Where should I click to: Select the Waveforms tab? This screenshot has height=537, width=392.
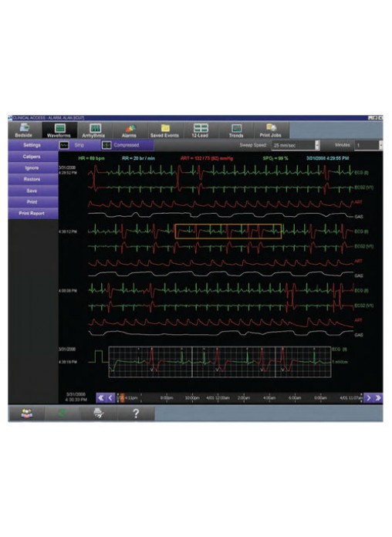(59, 130)
